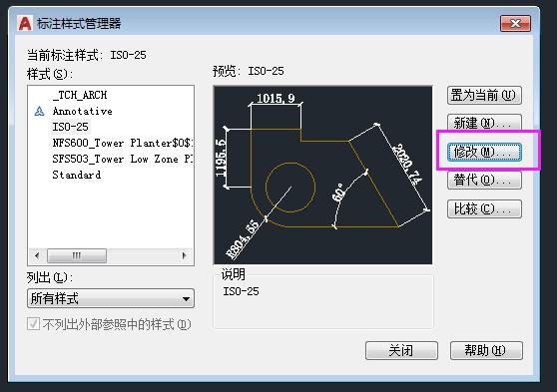Click 新建(N) new style button
This screenshot has height=392, width=557.
click(484, 123)
